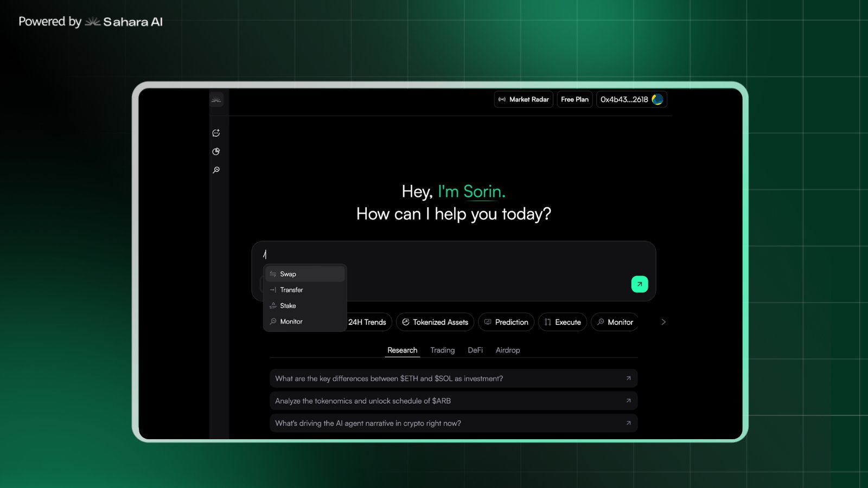The image size is (868, 488).
Task: Click the Tokenized Assets chip icon
Action: [x=406, y=322]
